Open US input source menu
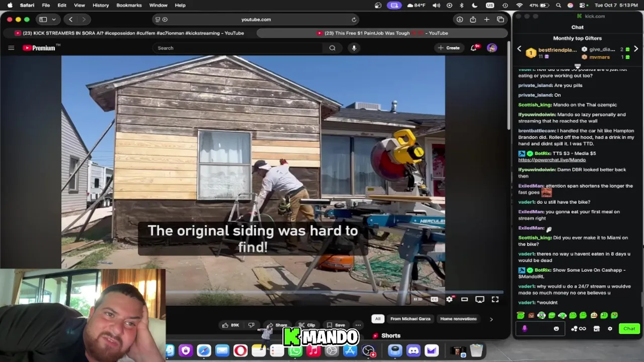This screenshot has width=644, height=362. (490, 5)
